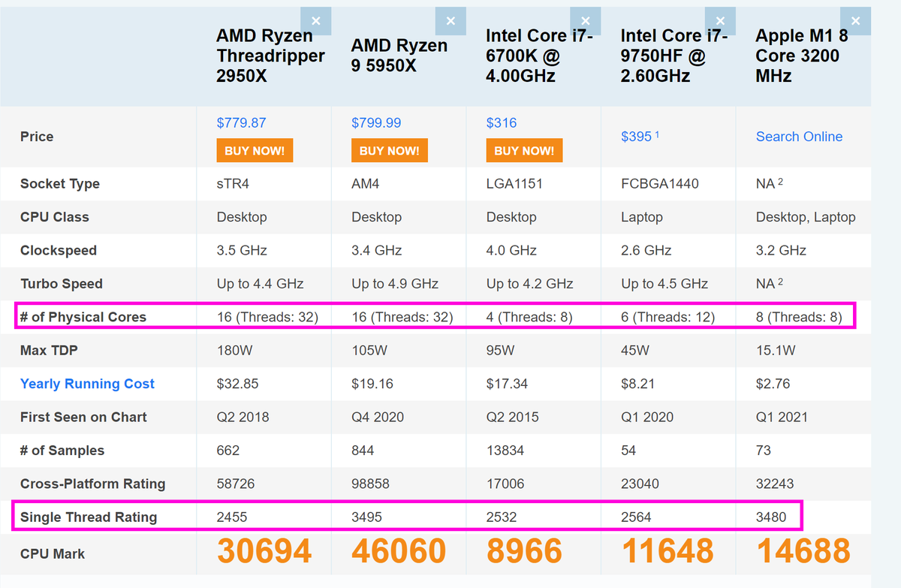Click CPU Class Laptop cell
Screen dimensions: 901x588
[642, 217]
